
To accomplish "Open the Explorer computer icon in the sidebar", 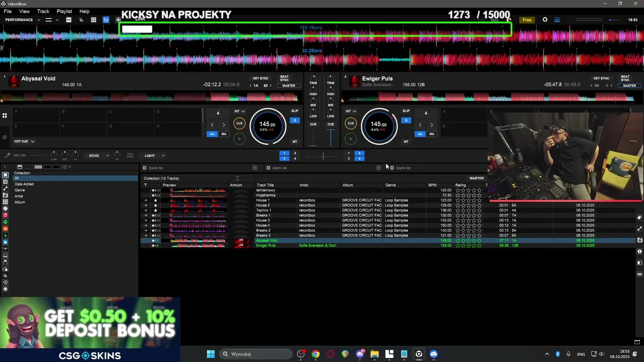I will click(x=6, y=255).
